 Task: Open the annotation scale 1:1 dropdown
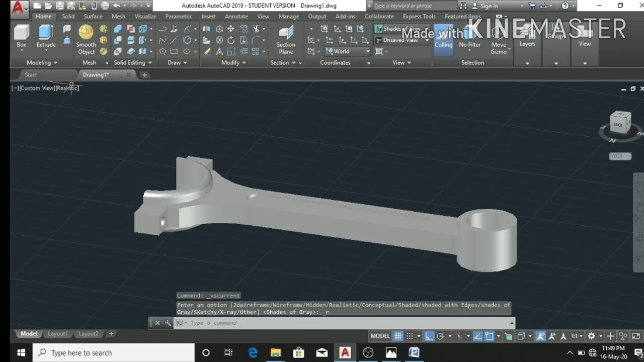tap(577, 336)
